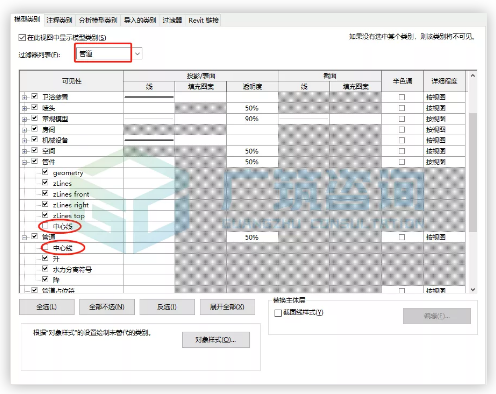Uncheck the zLines right subcategory
The height and width of the screenshot is (394, 496).
pos(45,204)
